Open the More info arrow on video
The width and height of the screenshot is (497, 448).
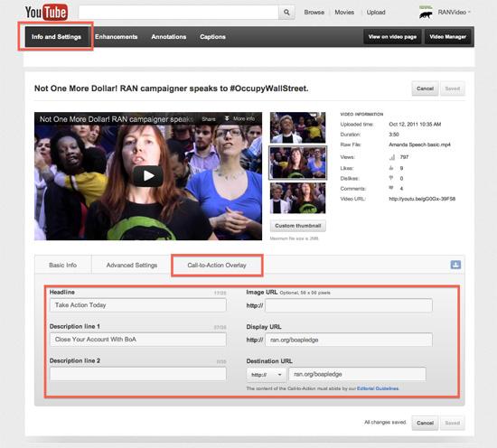(239, 118)
